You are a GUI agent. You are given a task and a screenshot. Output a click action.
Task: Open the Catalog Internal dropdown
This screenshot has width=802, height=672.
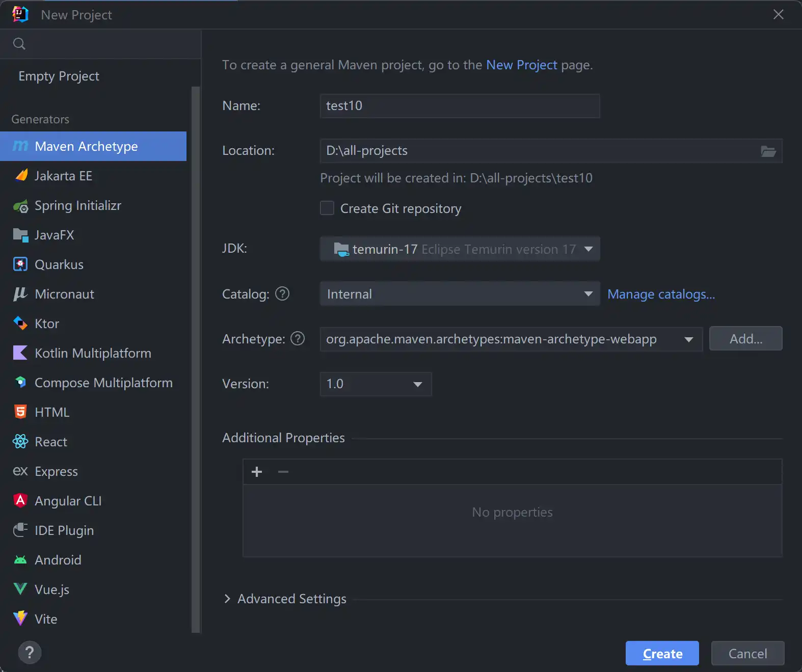tap(460, 293)
